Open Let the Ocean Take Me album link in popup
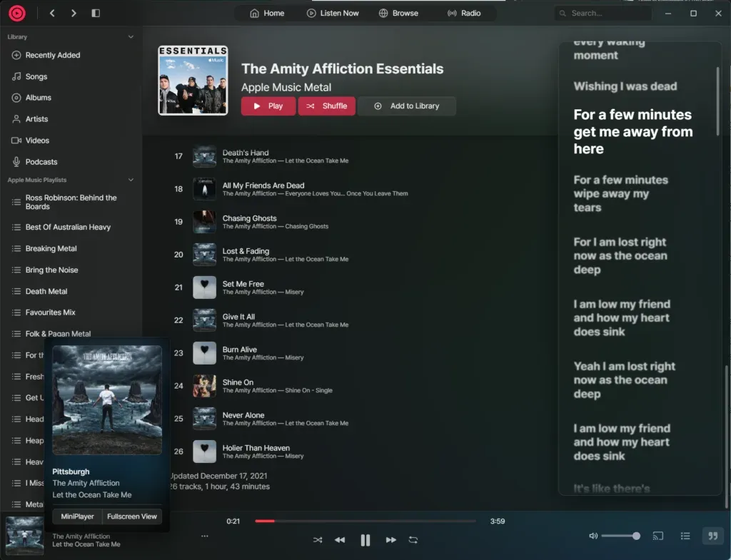This screenshot has height=560, width=731. 92,495
